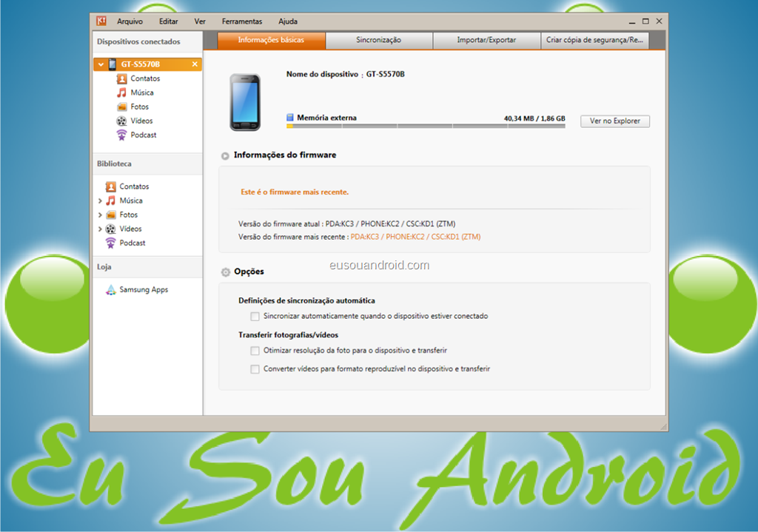Select Biblioteca Podcast label

pos(132,243)
